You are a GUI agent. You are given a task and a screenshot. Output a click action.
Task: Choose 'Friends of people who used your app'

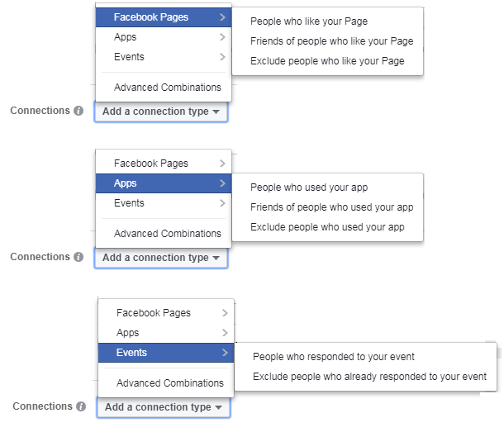[331, 207]
